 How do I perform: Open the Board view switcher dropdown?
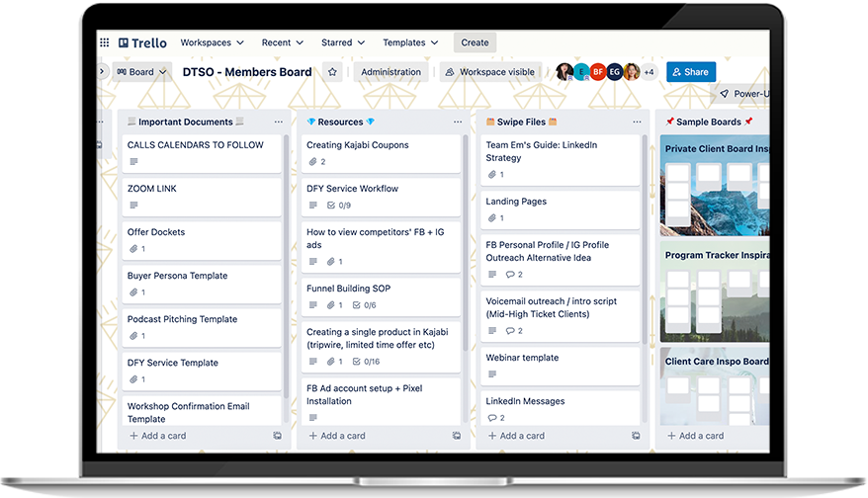(141, 72)
